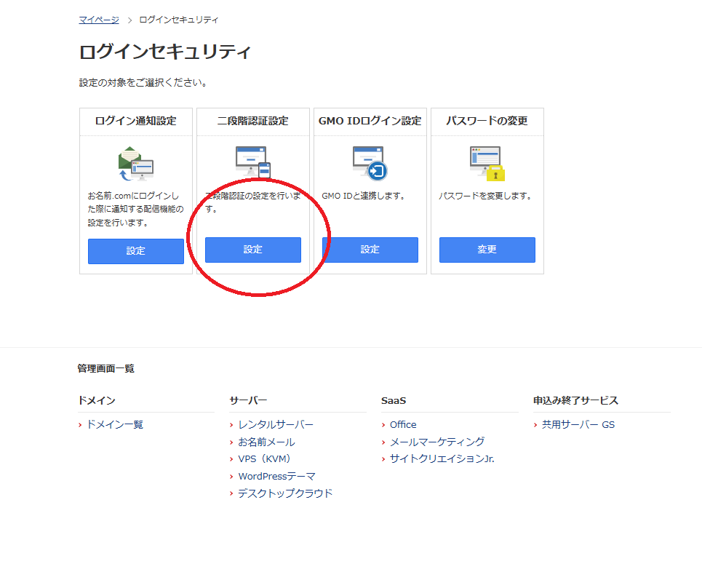The image size is (702, 588).
Task: Select the GMO IDログイン設定 card heading
Action: tap(370, 121)
